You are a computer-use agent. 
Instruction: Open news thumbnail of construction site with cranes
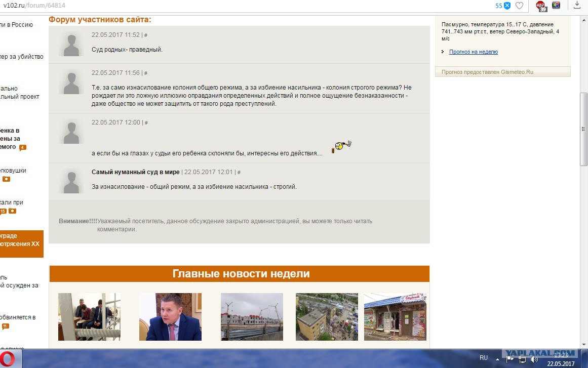pyautogui.click(x=252, y=317)
